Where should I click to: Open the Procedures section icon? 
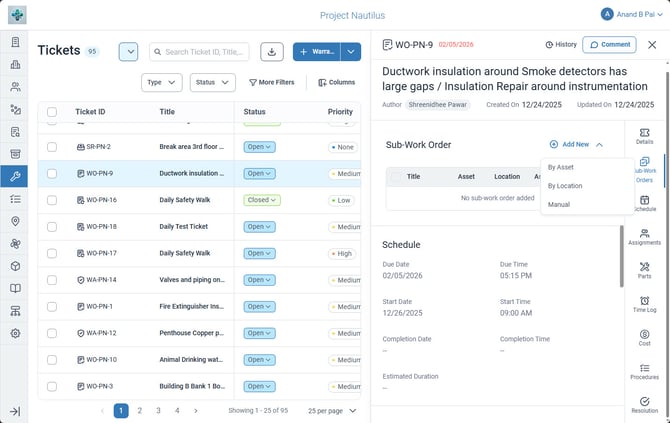(644, 371)
